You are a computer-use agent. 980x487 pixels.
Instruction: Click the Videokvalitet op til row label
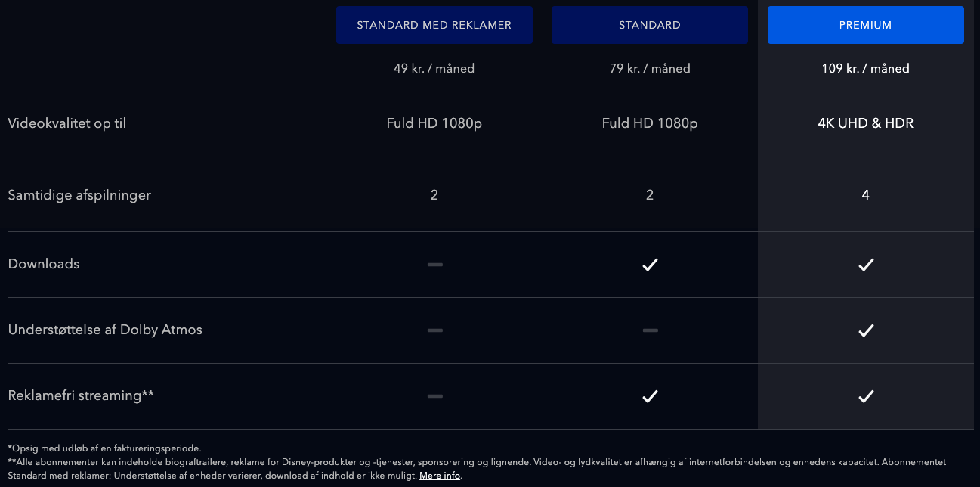tap(66, 123)
